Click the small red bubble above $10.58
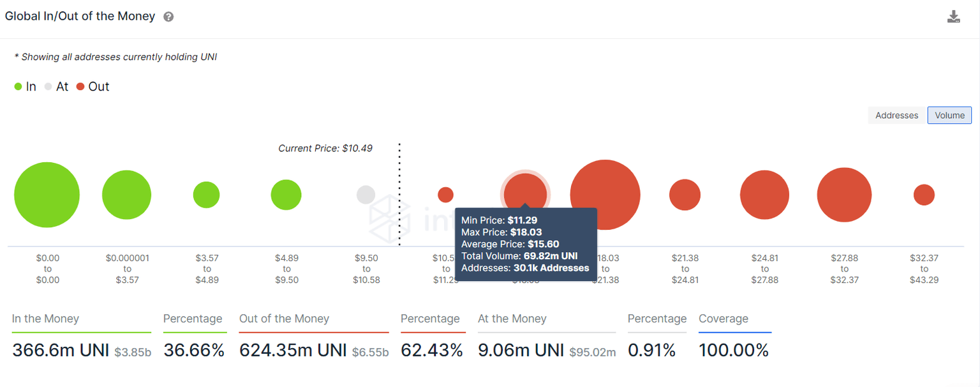Viewport: 980px width, 387px height. point(445,195)
